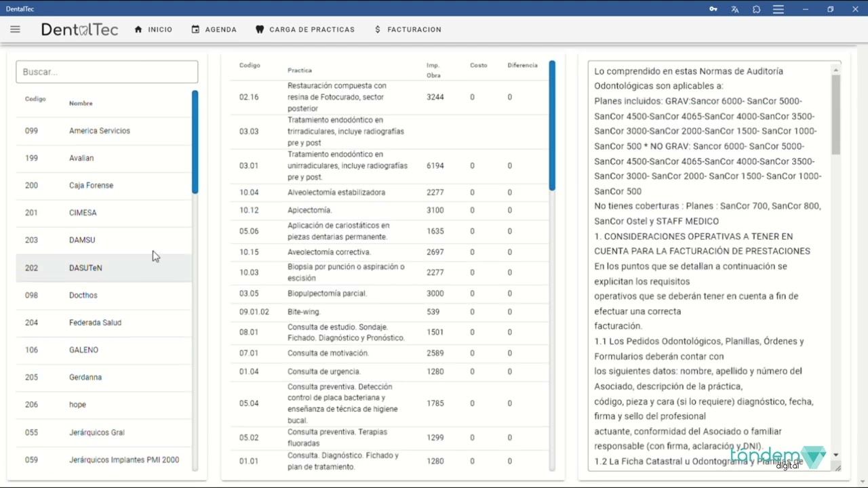Select Caja Forense row
This screenshot has height=488, width=868.
click(104, 185)
